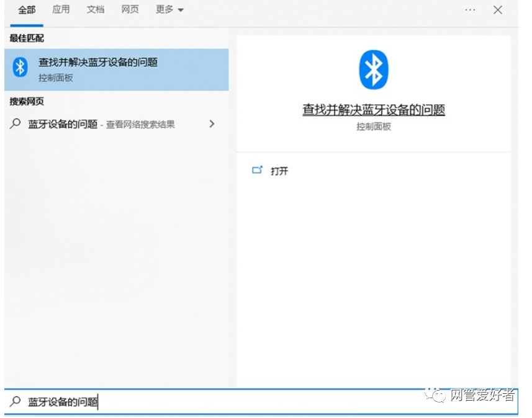Click 查看网络搜索结果 text
532x418 pixels.
coord(140,125)
